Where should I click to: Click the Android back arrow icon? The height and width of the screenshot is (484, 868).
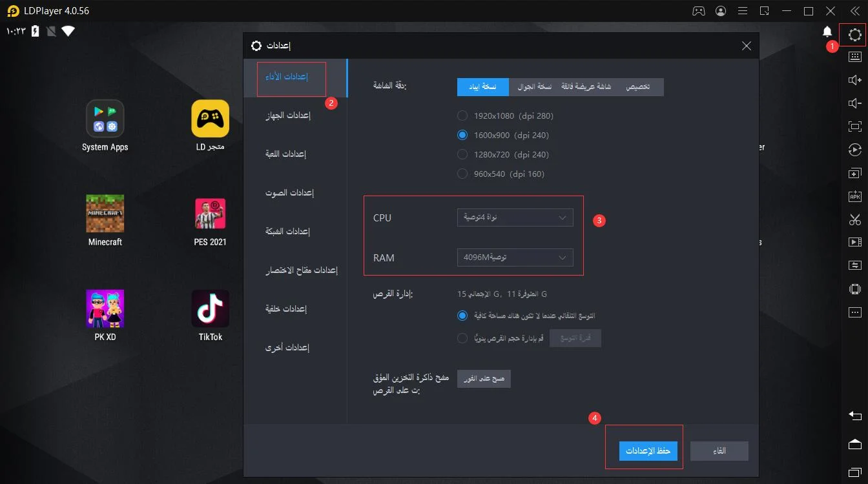pos(854,416)
